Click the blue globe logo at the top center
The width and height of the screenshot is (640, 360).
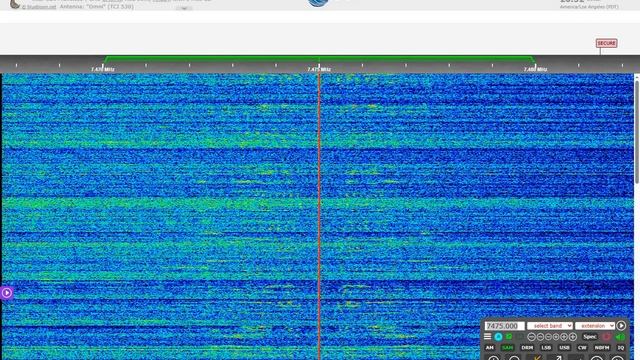coord(318,3)
